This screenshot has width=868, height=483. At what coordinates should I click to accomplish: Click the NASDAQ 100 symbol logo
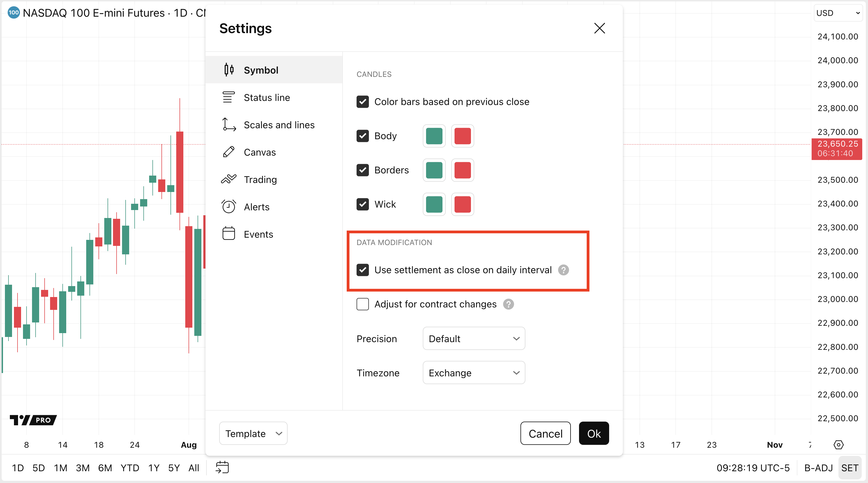tap(13, 13)
